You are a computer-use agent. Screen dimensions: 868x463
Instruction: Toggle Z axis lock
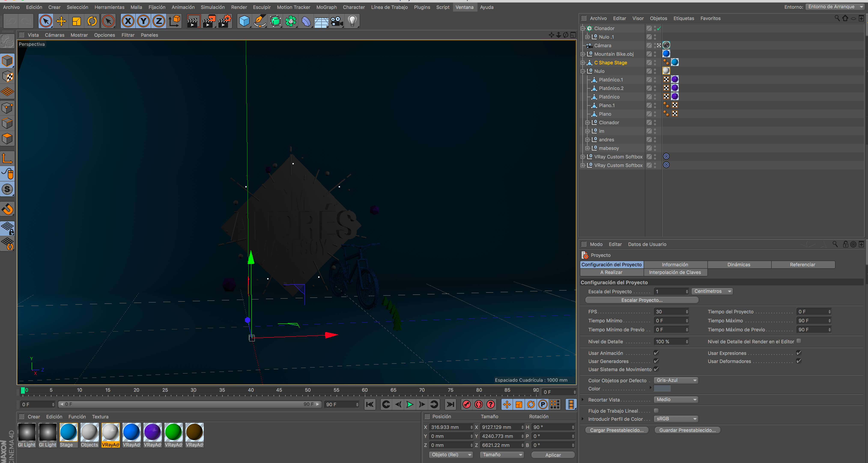pos(159,21)
